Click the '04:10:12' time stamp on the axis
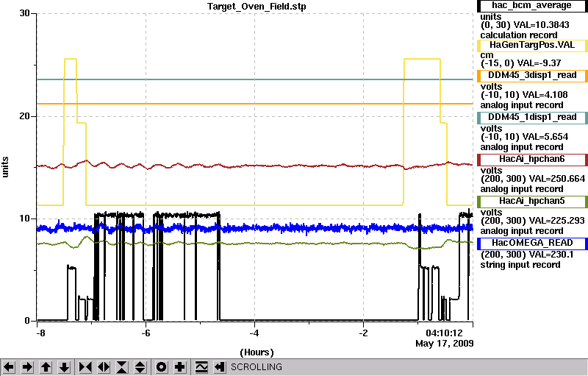 pyautogui.click(x=444, y=333)
